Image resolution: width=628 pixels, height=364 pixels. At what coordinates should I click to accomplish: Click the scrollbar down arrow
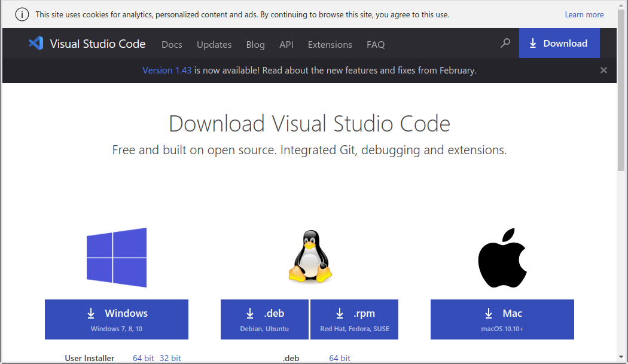621,357
